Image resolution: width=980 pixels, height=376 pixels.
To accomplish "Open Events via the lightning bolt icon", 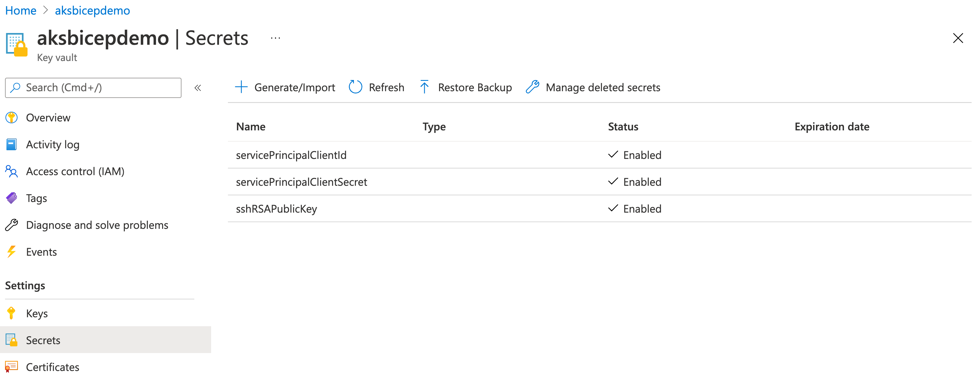I will click(x=11, y=252).
